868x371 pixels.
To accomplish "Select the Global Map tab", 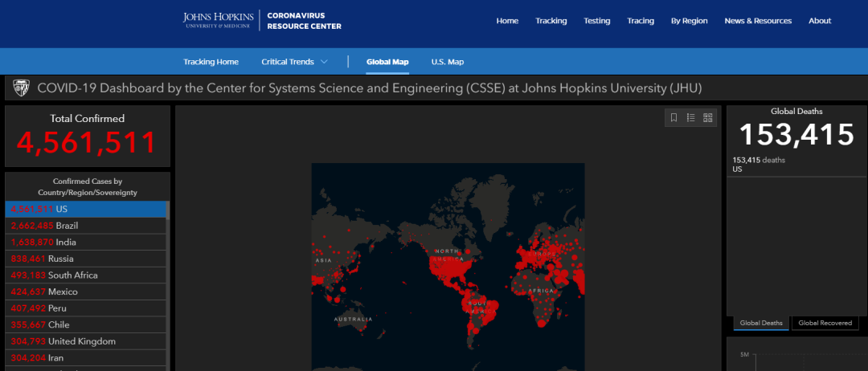I will point(387,62).
